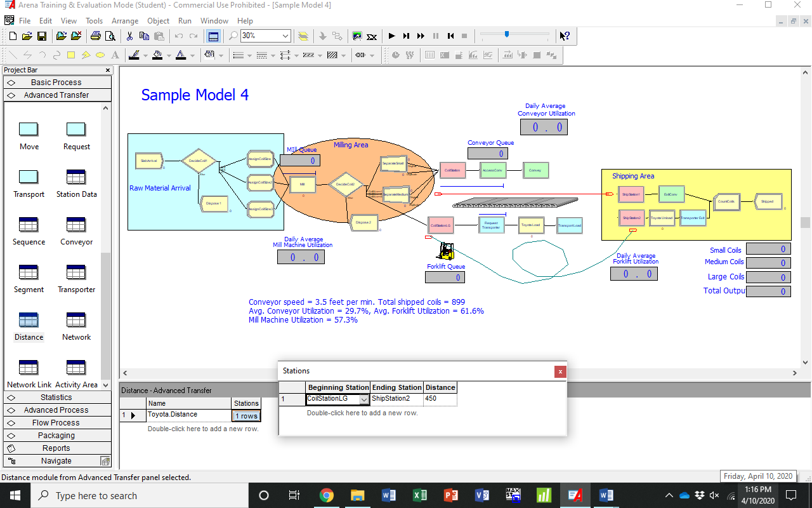The image size is (812, 508).
Task: Click the Zoom magnifier icon
Action: [x=233, y=36]
